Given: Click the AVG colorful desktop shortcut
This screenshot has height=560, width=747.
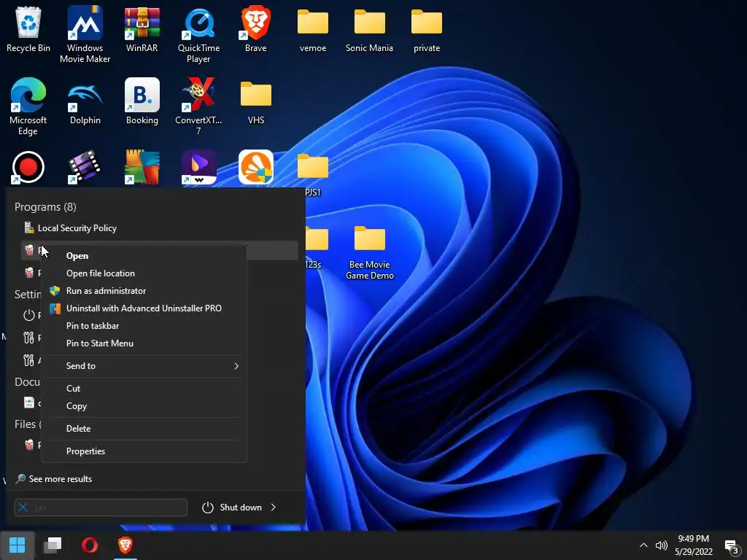Looking at the screenshot, I should coord(142,168).
